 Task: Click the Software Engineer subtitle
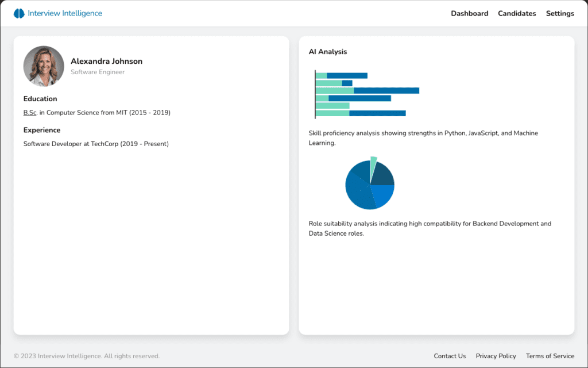click(x=98, y=72)
